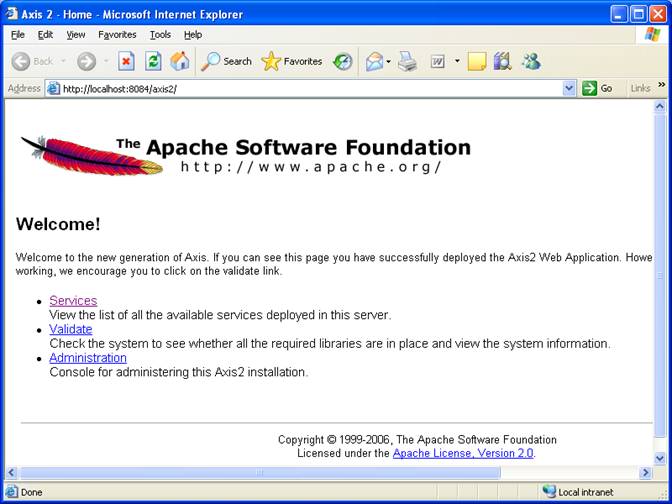Open the View menu
Image resolution: width=672 pixels, height=504 pixels.
point(75,35)
